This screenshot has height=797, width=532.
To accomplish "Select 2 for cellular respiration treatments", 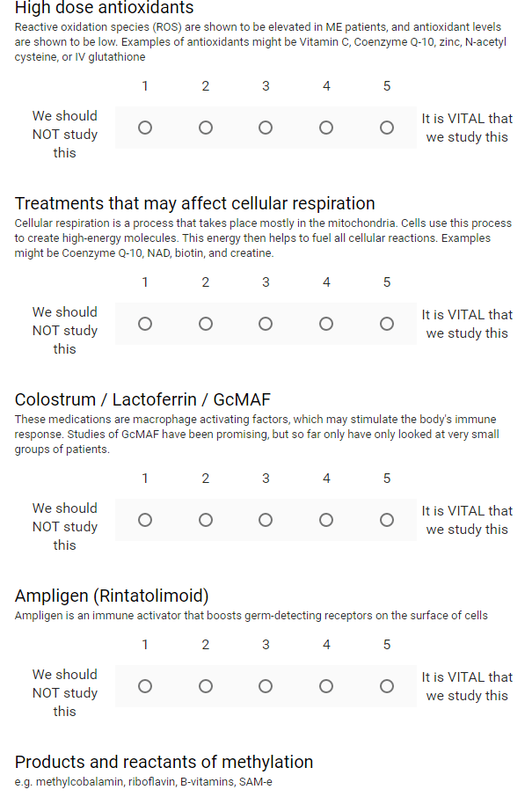I will point(206,324).
